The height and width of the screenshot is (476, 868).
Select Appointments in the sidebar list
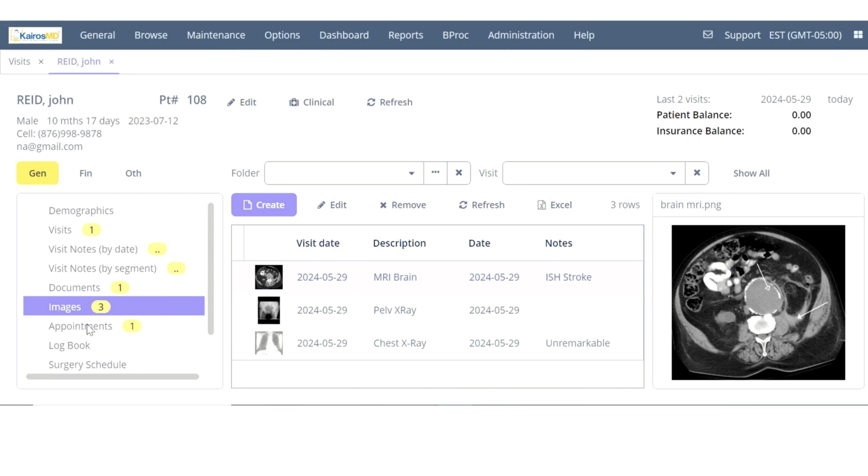click(80, 326)
